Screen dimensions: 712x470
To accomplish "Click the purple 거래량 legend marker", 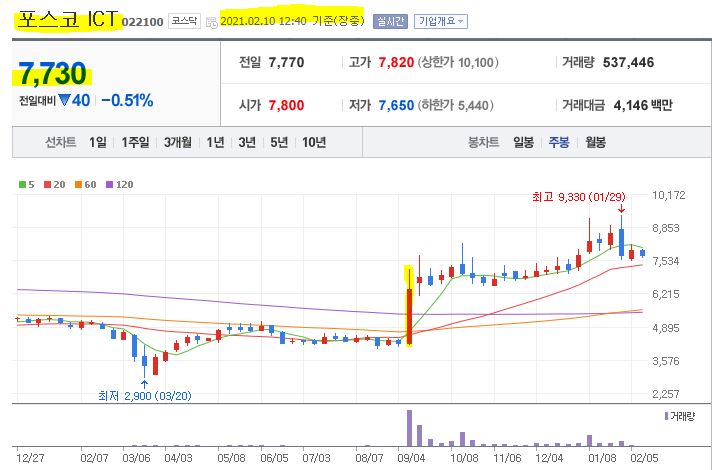I will tap(666, 416).
